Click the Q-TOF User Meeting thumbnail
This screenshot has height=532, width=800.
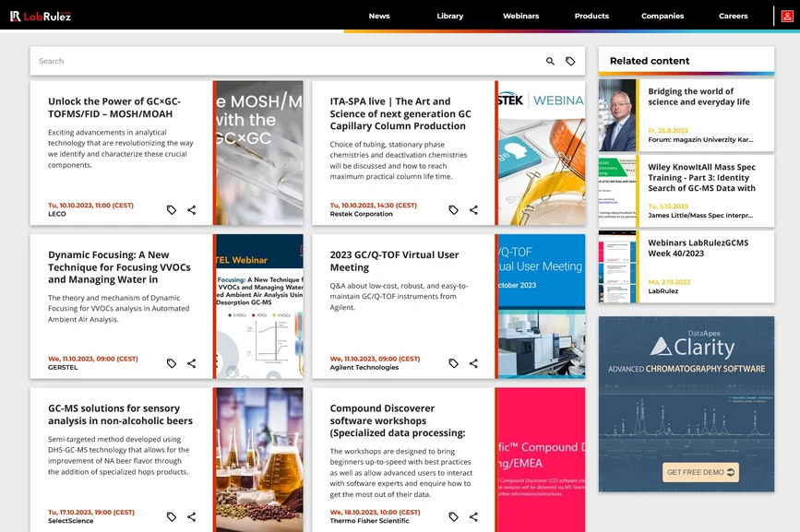(x=542, y=306)
